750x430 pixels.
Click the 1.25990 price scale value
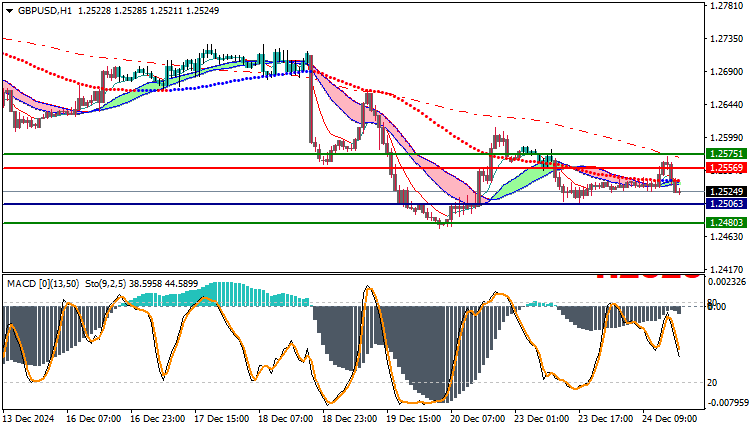tap(727, 138)
